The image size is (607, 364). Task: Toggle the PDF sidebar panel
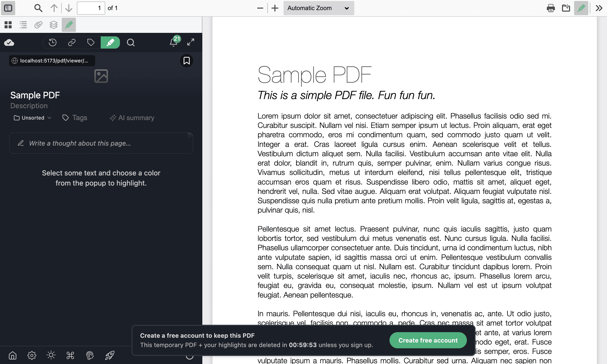[x=8, y=8]
